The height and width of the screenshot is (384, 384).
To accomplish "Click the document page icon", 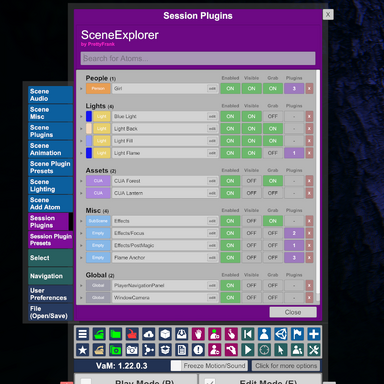I will click(182, 350).
